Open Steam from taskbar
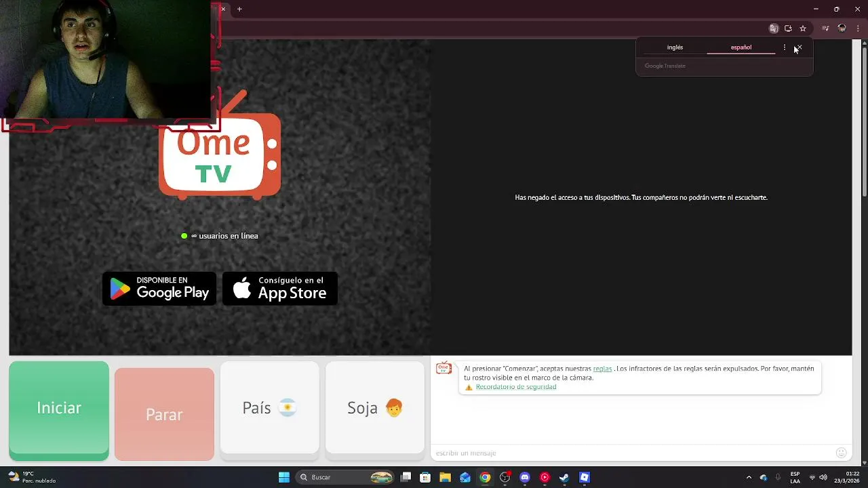 click(x=564, y=477)
